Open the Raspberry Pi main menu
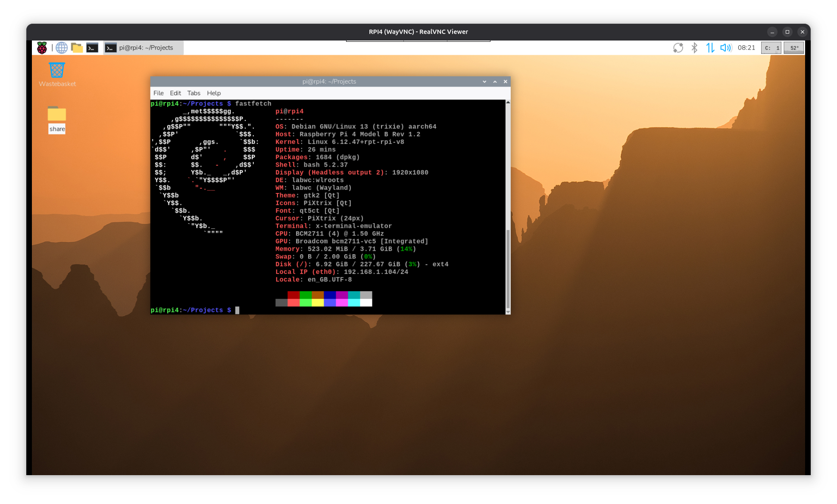The height and width of the screenshot is (504, 837). click(x=42, y=48)
